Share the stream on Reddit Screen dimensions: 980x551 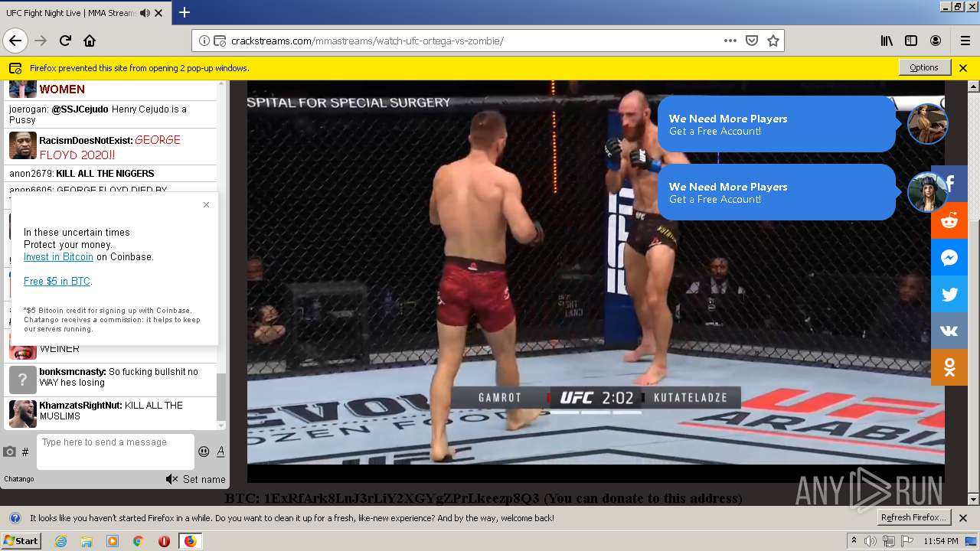[x=949, y=220]
